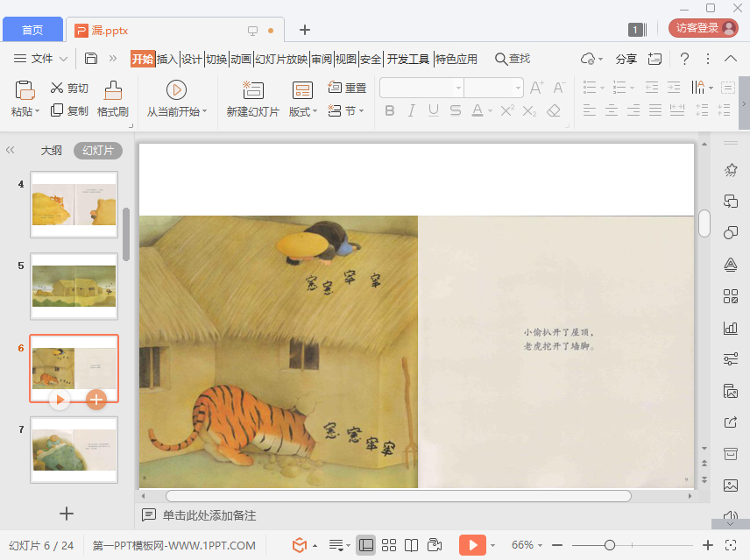Add slide via orange plus on thumbnail

(96, 400)
